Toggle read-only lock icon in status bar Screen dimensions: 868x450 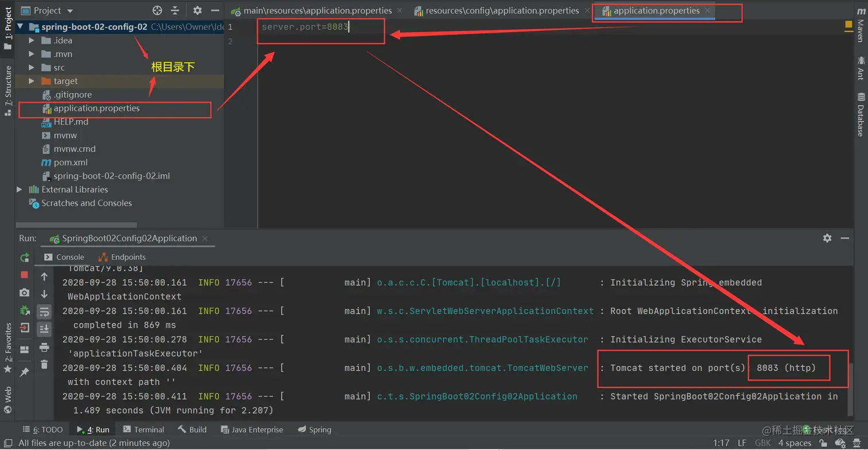click(x=824, y=443)
